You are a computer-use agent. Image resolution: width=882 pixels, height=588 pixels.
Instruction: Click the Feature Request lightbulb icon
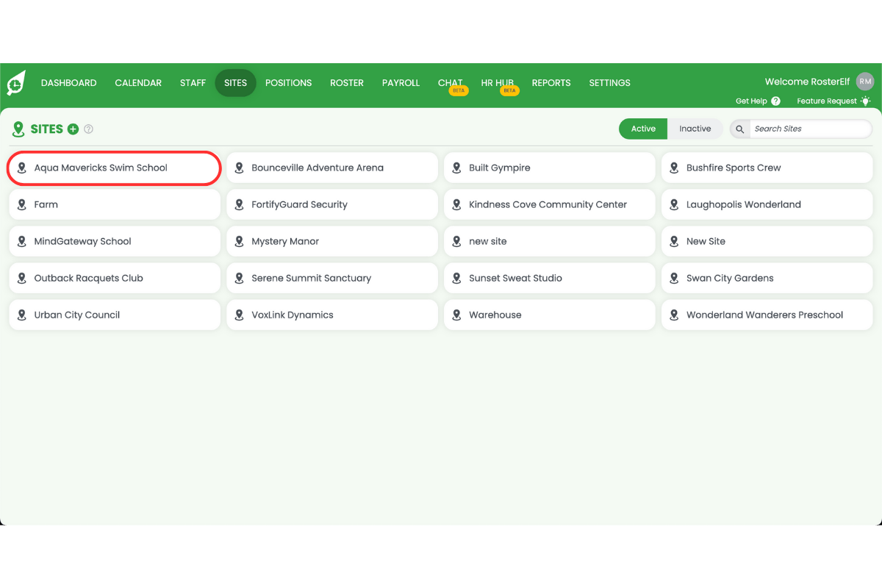tap(866, 101)
